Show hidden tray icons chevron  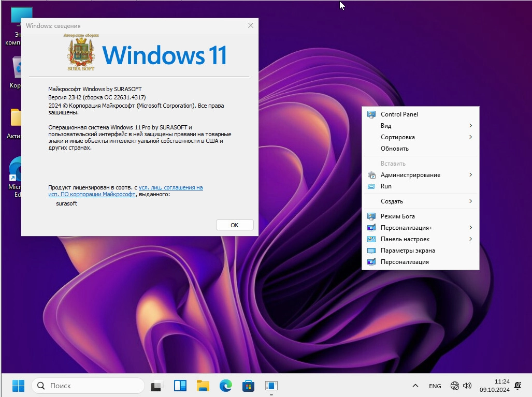(x=415, y=386)
